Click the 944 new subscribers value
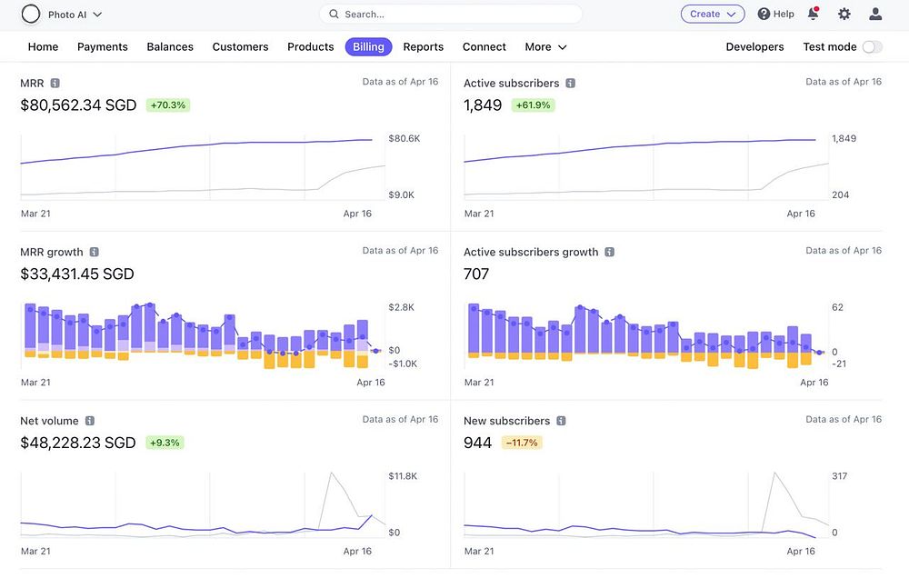 478,443
